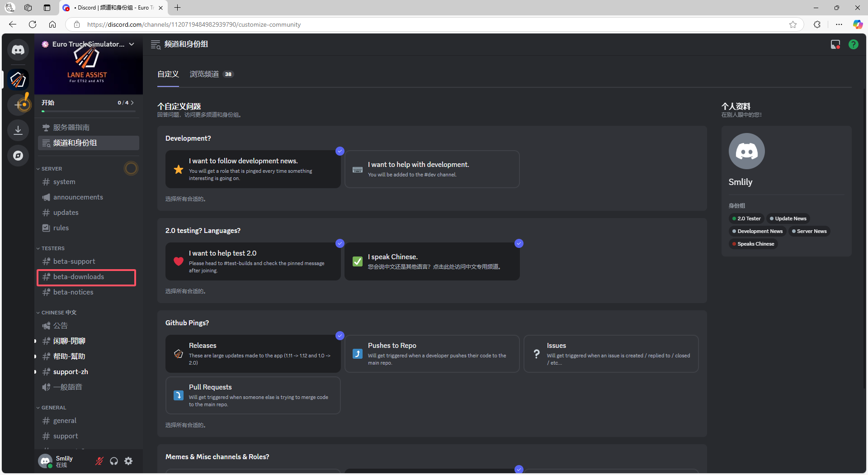Screen dimensions: 868x475
Task: Open user settings gear icon
Action: pyautogui.click(x=128, y=461)
